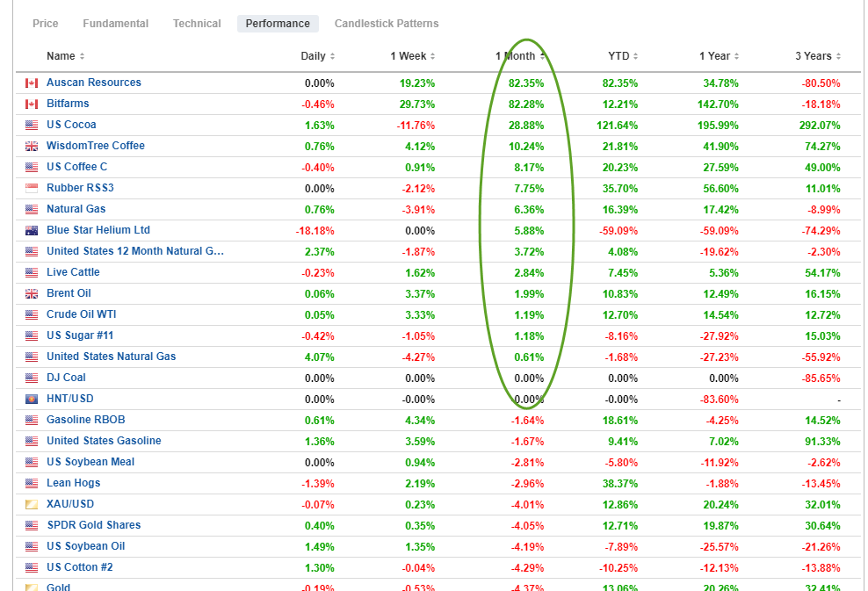Open Candlestick Patterns tab

(387, 23)
